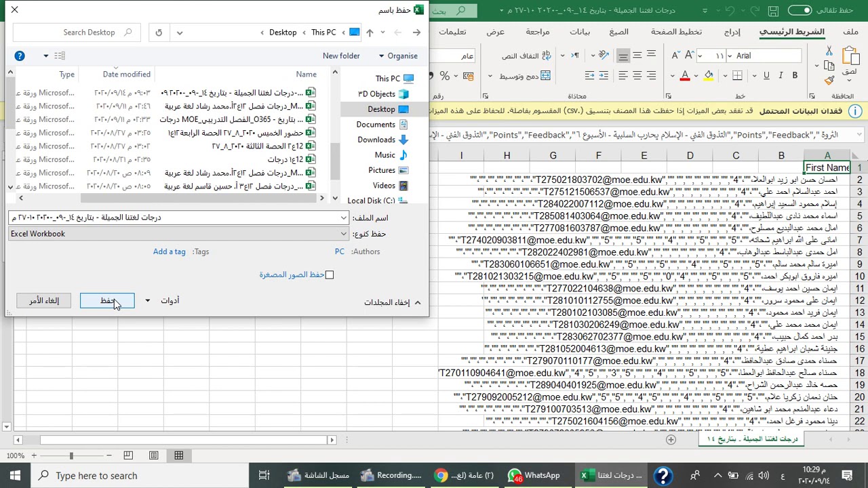Screen dimensions: 868x488
Task: Toggle the AutoSave switch حفظ تلقائي
Action: coord(800,10)
